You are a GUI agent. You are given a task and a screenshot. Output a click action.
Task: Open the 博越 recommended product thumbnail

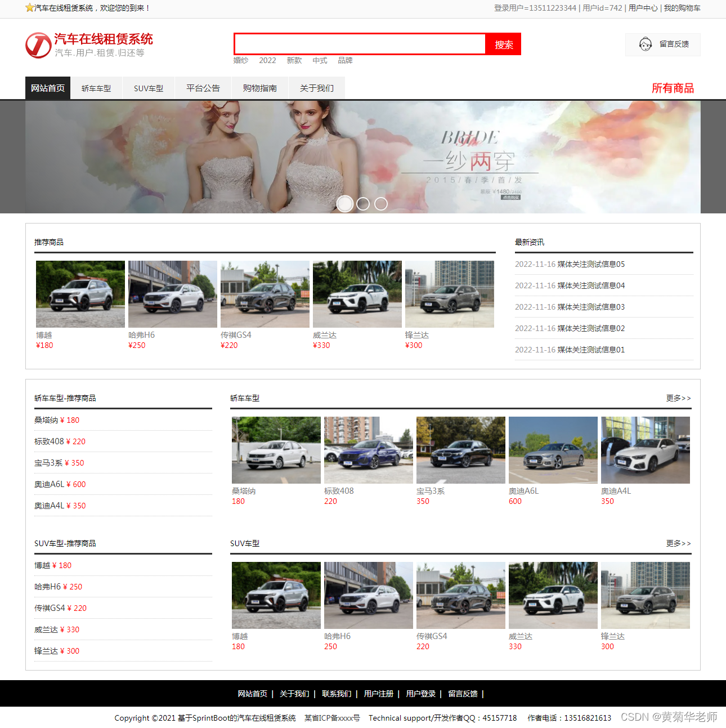tap(80, 294)
